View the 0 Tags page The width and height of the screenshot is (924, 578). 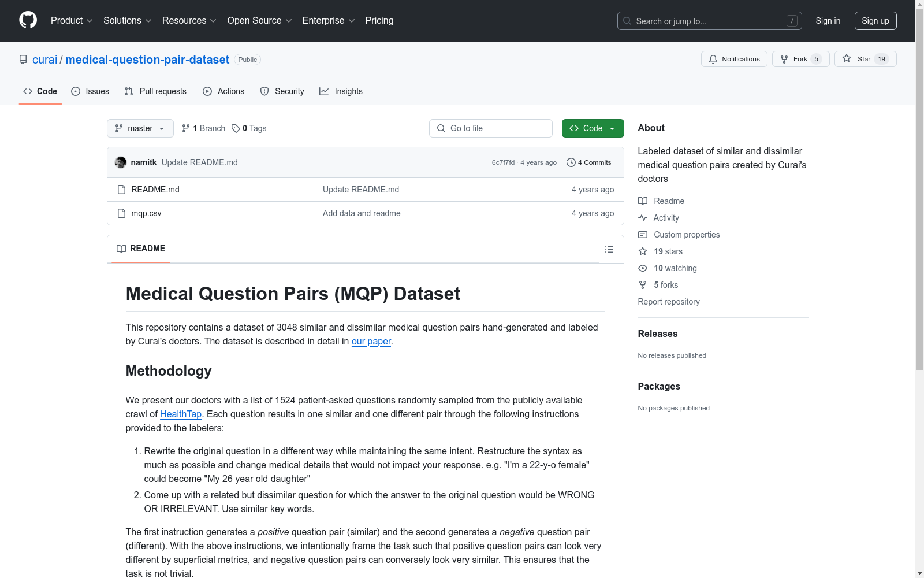coord(249,128)
